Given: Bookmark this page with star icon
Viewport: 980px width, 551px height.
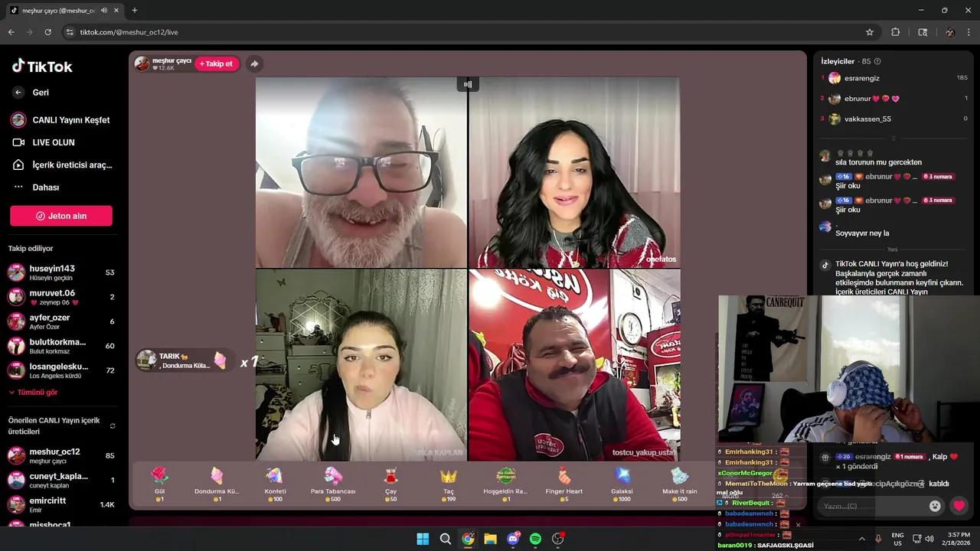Looking at the screenshot, I should point(870,32).
